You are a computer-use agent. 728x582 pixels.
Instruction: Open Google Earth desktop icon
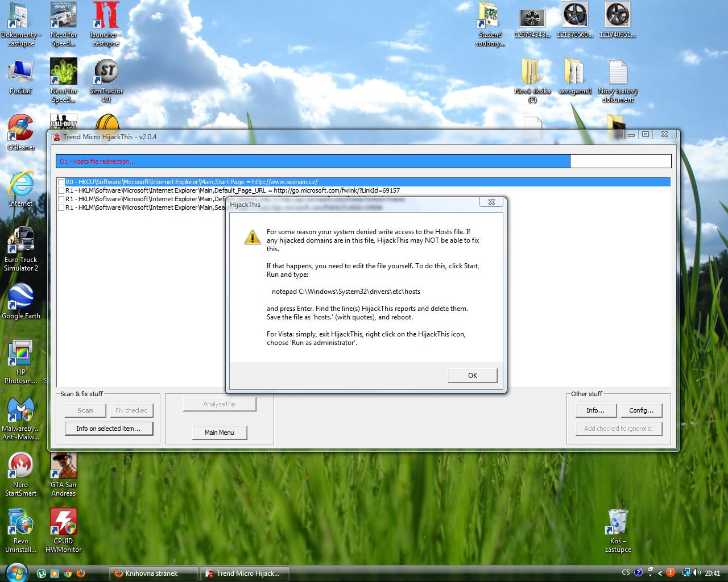[21, 302]
